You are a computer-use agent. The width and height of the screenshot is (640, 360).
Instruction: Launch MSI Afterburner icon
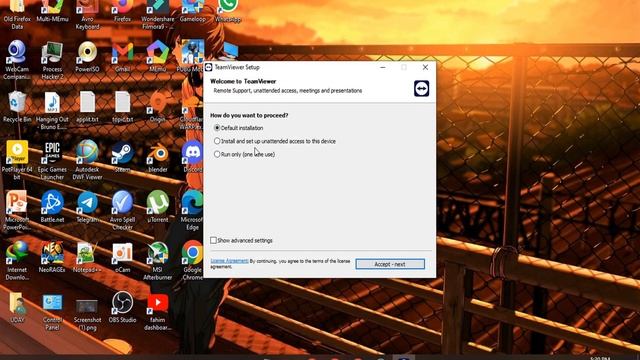click(158, 260)
